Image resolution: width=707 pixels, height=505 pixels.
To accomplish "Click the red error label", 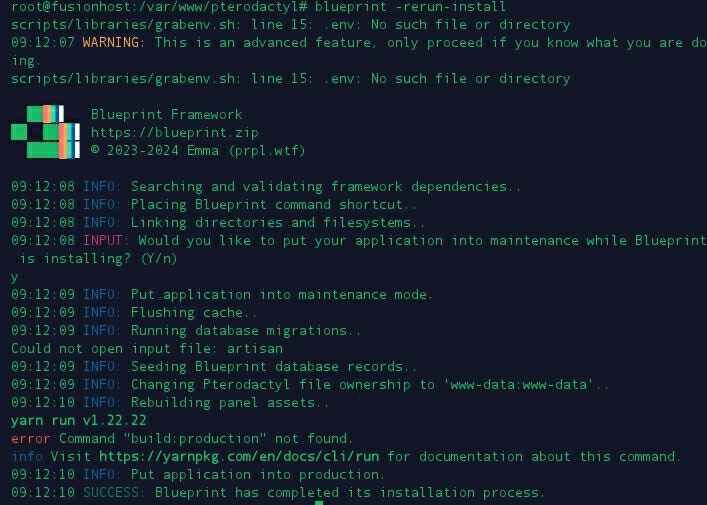I will pyautogui.click(x=31, y=439).
